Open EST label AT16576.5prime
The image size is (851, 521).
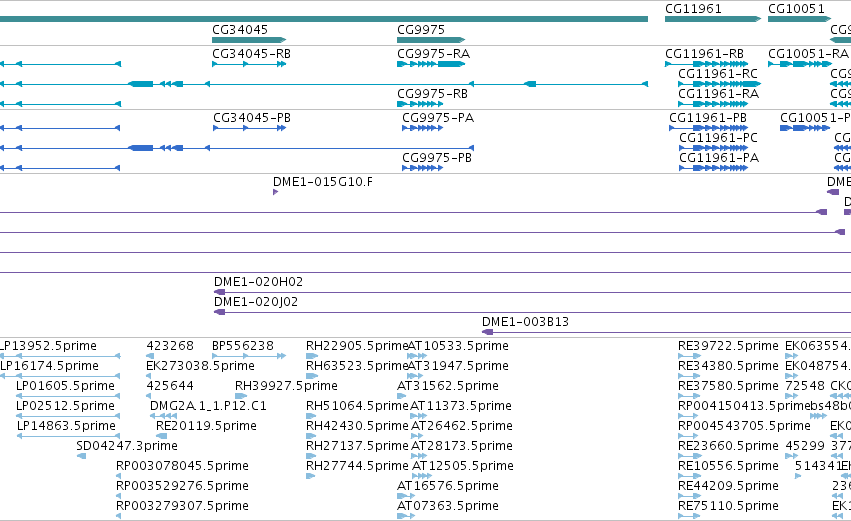click(448, 486)
